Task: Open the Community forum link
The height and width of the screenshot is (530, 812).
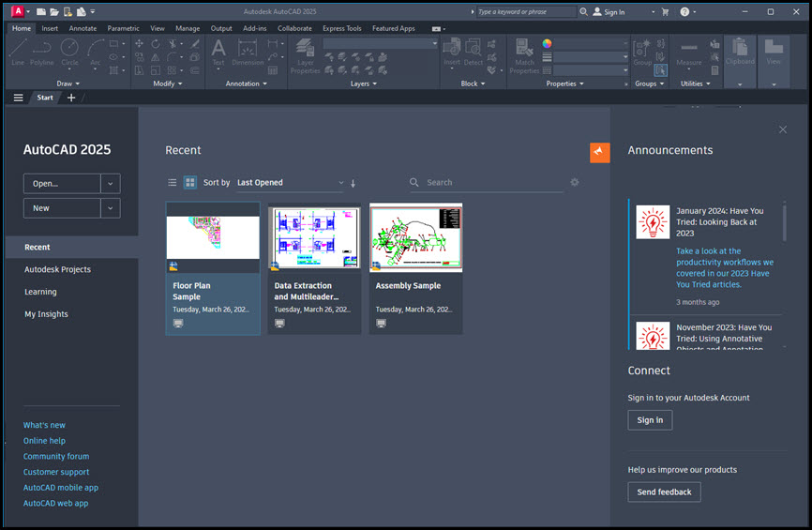Action: pos(56,457)
